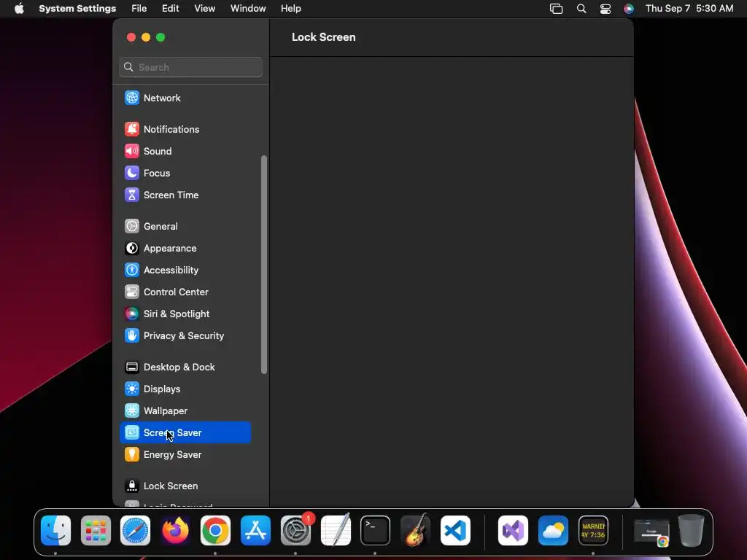Open Launchpad from the Dock

[96, 531]
